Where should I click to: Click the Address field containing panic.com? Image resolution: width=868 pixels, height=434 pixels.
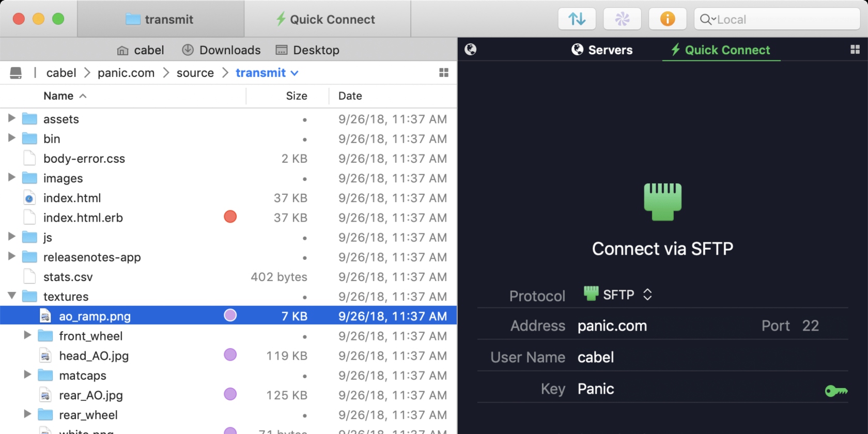point(612,326)
